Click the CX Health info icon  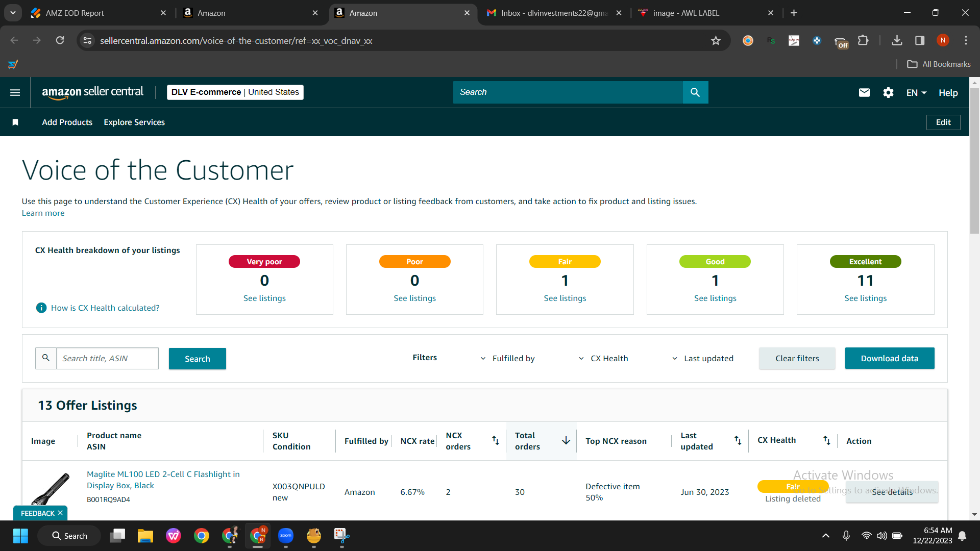[41, 308]
